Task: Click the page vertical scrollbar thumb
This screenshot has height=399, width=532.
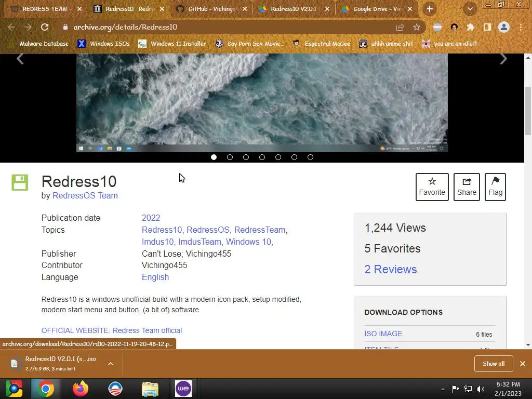Action: pos(528,110)
